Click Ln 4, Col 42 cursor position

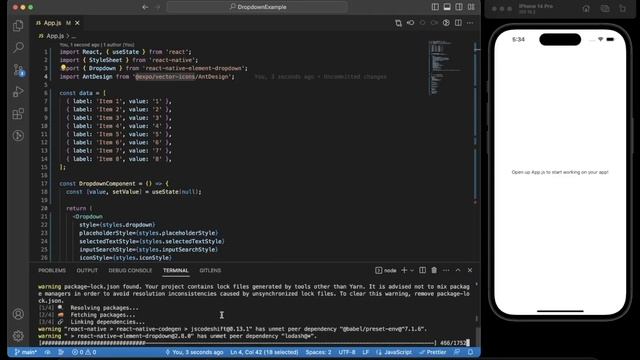coord(264,352)
